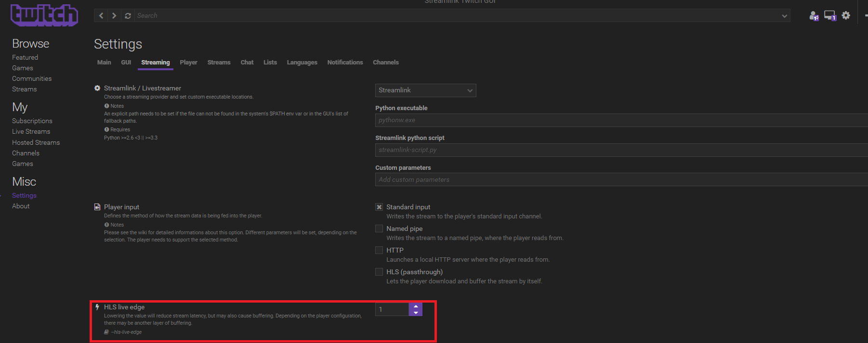Viewport: 868px width, 343px height.
Task: Click the Twitch logo
Action: 44,15
